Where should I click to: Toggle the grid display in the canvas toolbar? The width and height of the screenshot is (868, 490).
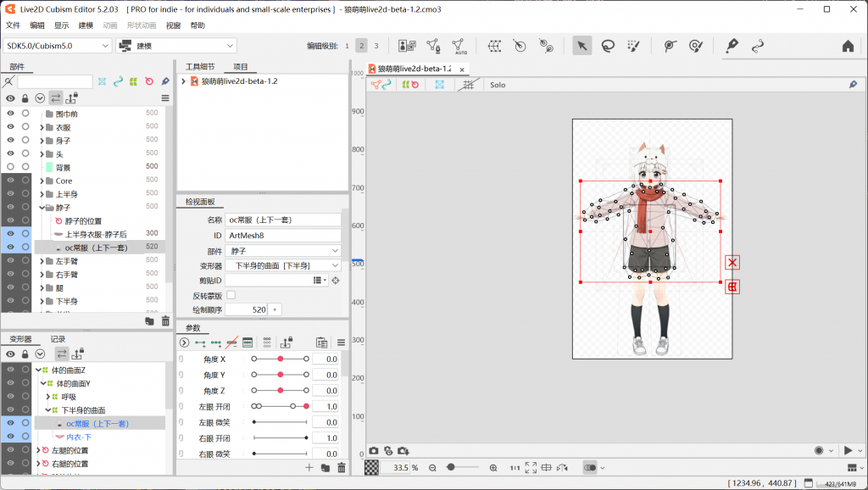(468, 85)
